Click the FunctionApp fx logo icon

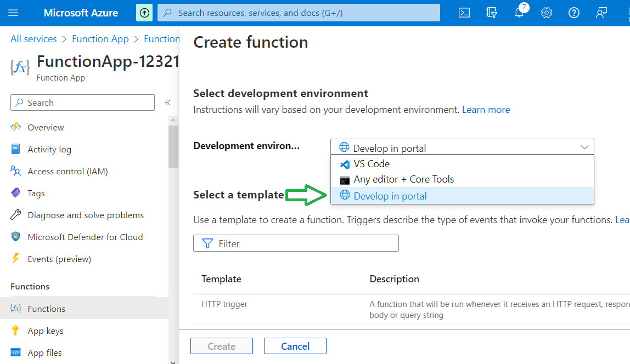(20, 67)
